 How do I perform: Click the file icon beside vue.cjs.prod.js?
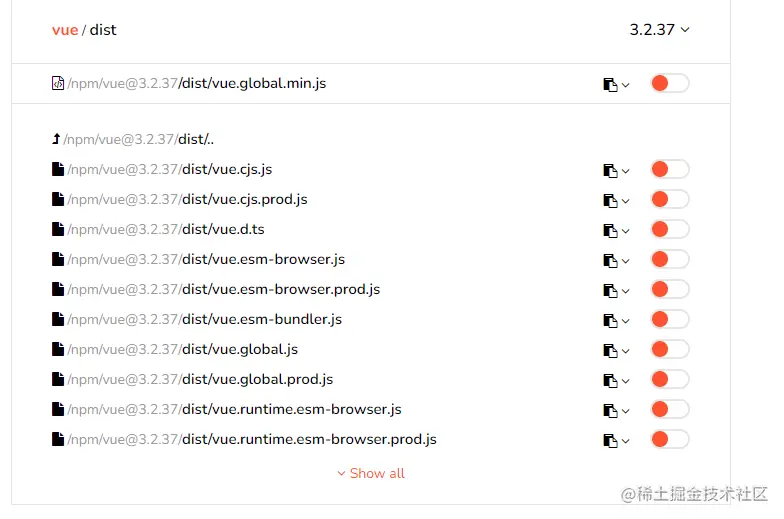click(58, 199)
